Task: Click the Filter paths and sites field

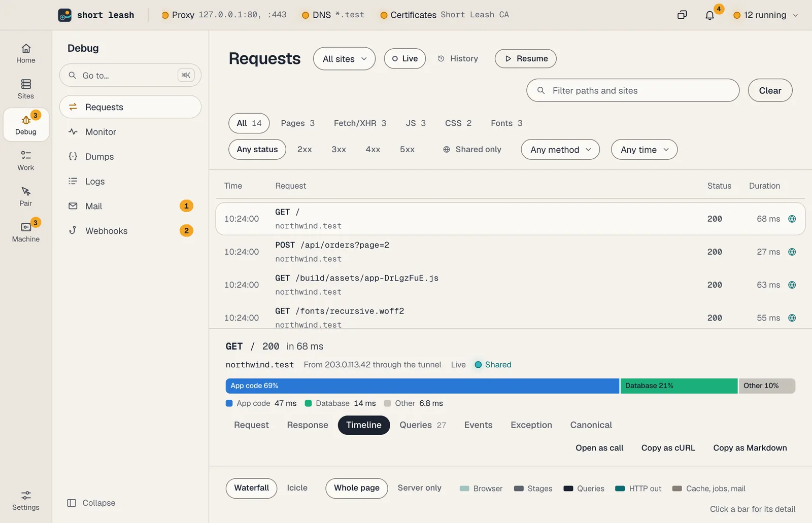Action: point(633,90)
